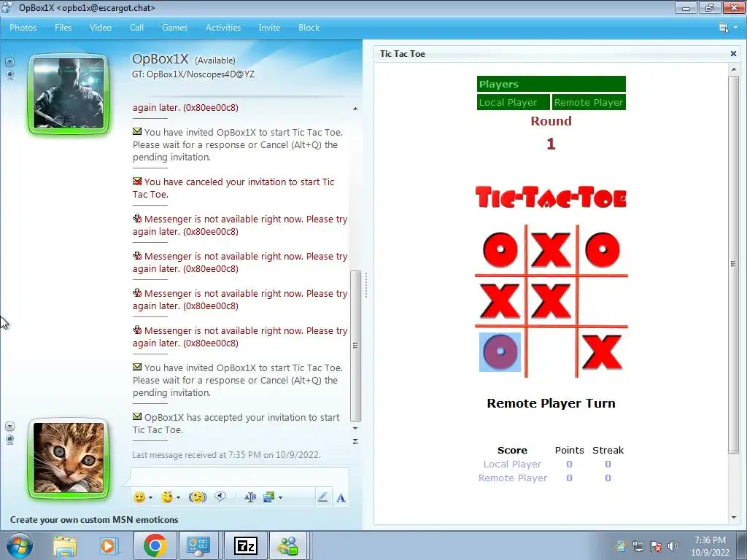Open Windows Explorer from the taskbar
The height and width of the screenshot is (560, 747).
(x=65, y=545)
